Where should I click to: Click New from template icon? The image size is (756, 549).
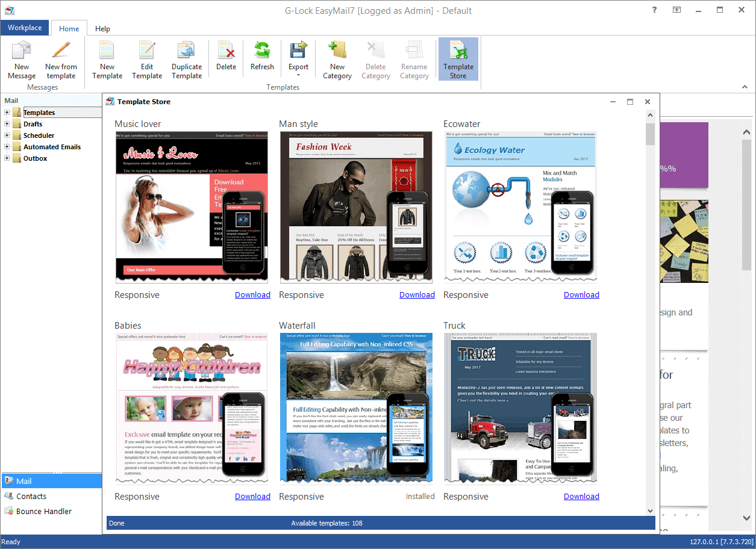click(61, 60)
